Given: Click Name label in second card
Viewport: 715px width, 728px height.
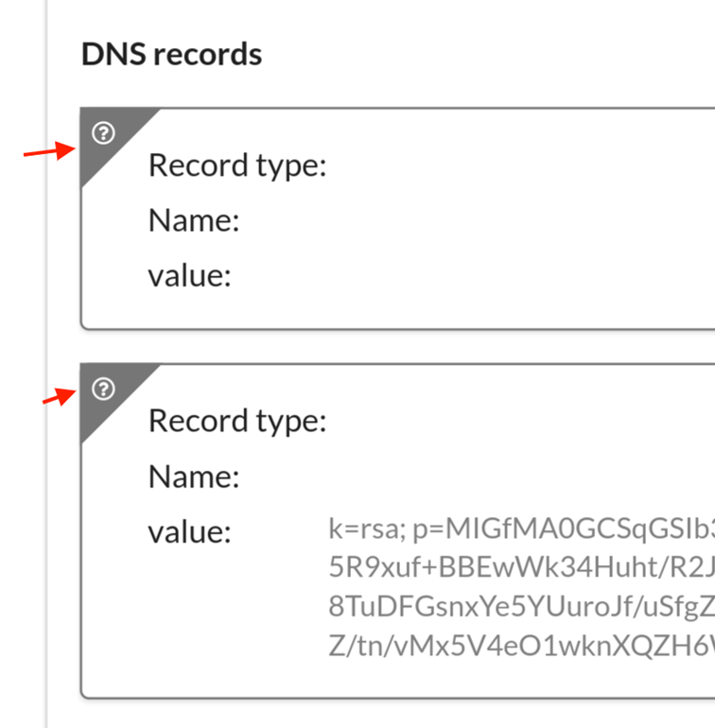Looking at the screenshot, I should pyautogui.click(x=194, y=477).
